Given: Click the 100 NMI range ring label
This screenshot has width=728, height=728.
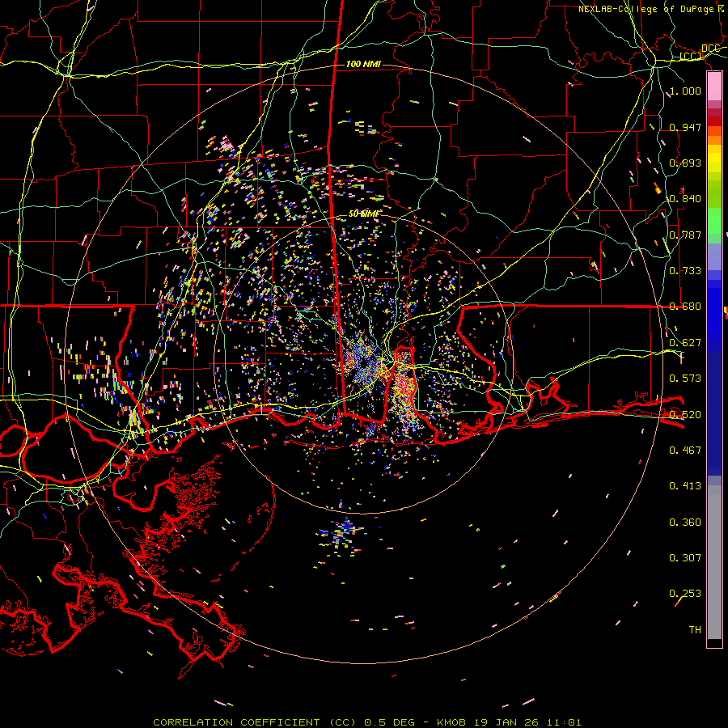Looking at the screenshot, I should 363,64.
